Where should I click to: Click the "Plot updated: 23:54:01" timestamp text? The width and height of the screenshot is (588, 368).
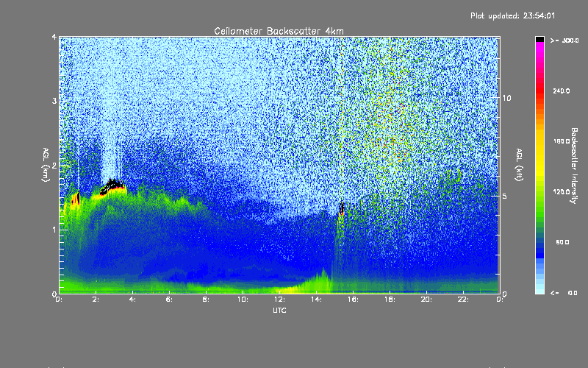(512, 15)
